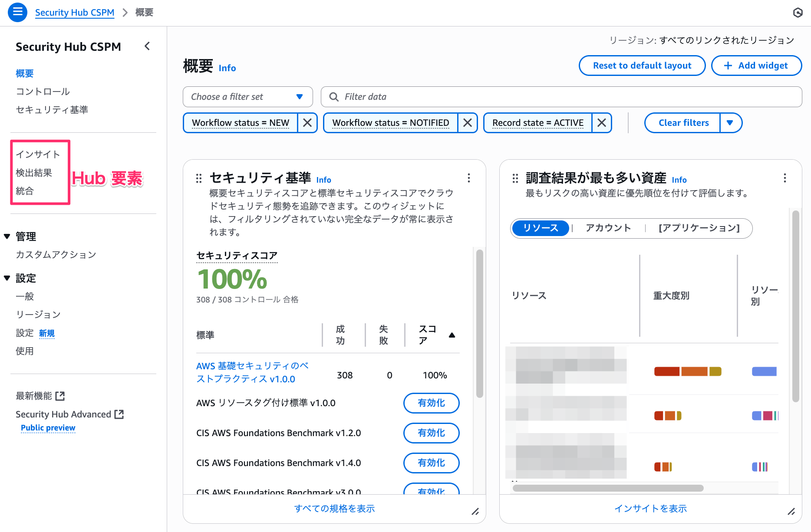811x532 pixels.
Task: Open the Public preview link
Action: [48, 428]
